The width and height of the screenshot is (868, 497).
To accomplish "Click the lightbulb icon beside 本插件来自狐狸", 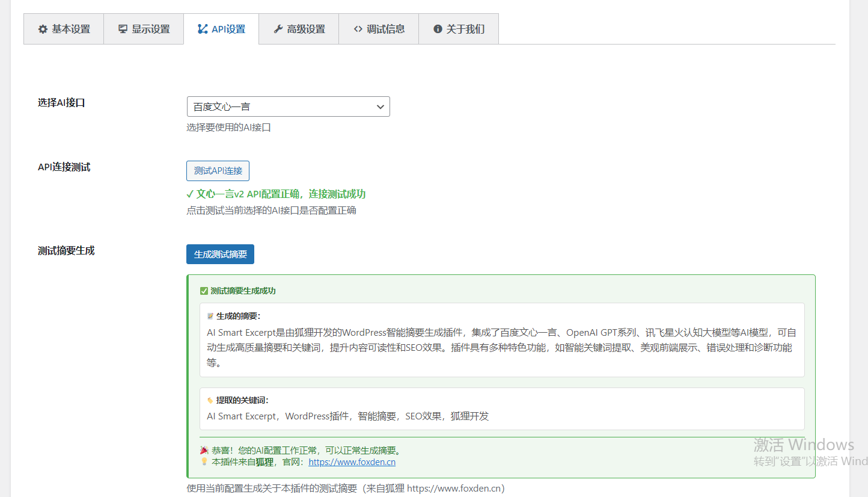I will pos(204,462).
